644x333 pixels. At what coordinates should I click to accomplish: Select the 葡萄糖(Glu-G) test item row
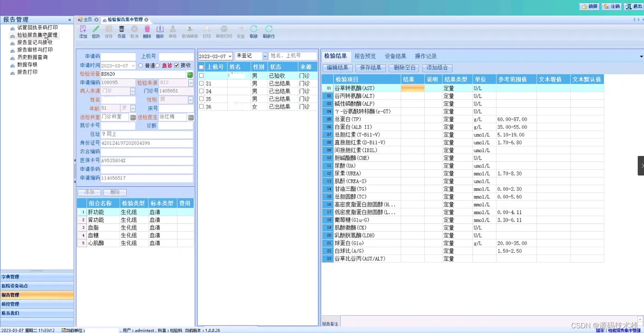tap(463, 220)
